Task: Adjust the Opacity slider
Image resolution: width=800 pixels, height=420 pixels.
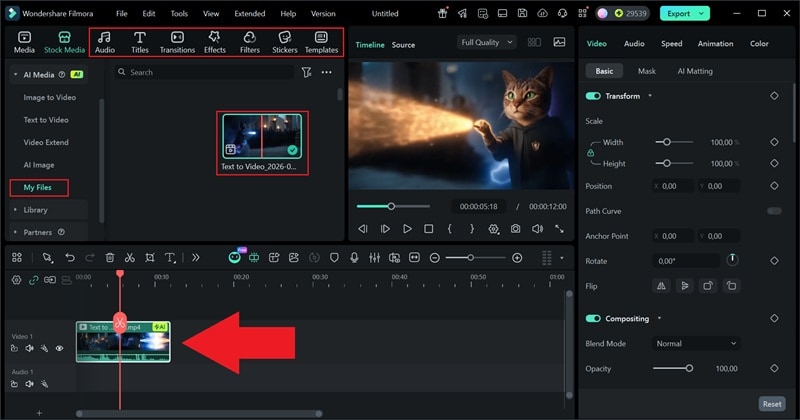Action: (x=672, y=368)
